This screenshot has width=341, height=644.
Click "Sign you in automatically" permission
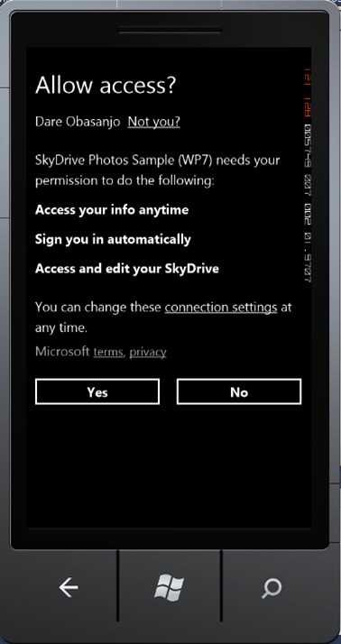113,239
